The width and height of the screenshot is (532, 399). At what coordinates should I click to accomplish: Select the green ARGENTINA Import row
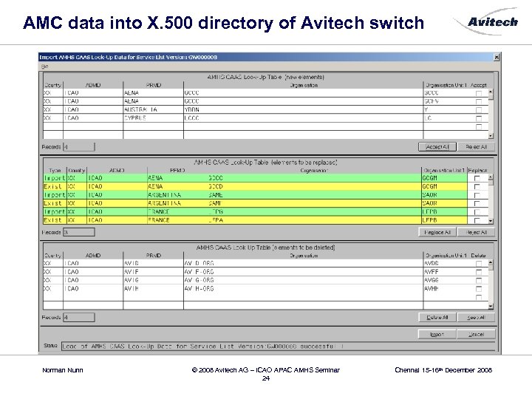255,195
